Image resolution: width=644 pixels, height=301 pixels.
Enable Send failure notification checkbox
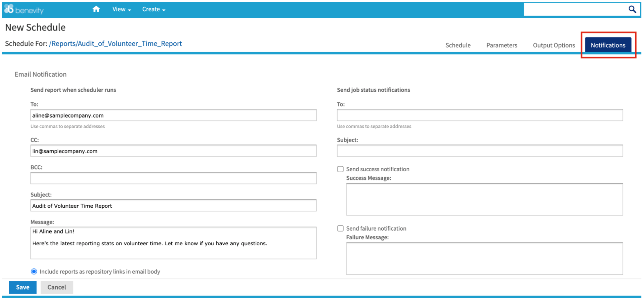pyautogui.click(x=340, y=228)
